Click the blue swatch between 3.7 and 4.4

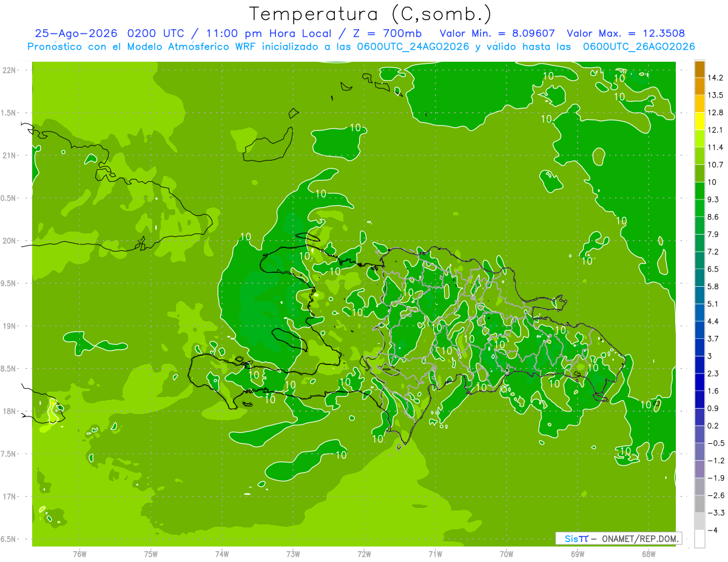pyautogui.click(x=699, y=330)
